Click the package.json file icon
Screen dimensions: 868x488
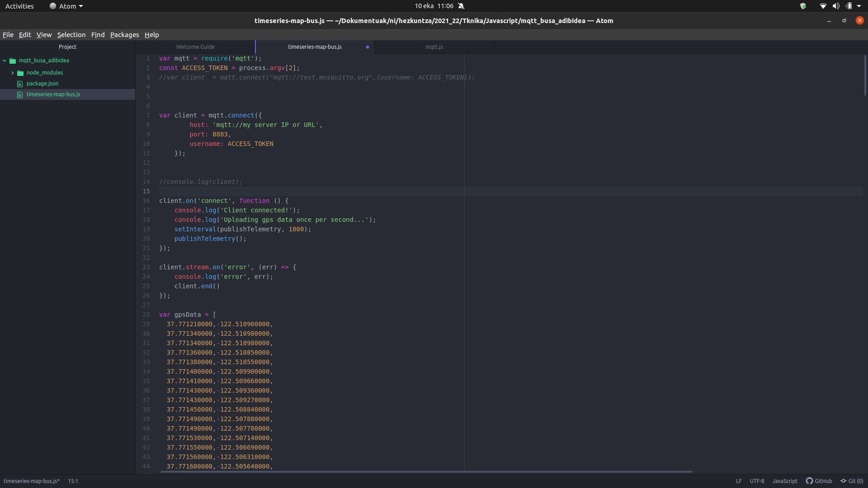20,84
